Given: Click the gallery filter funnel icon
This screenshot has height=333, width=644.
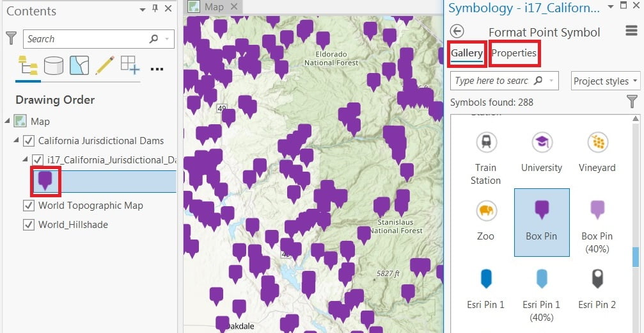Looking at the screenshot, I should tap(632, 102).
